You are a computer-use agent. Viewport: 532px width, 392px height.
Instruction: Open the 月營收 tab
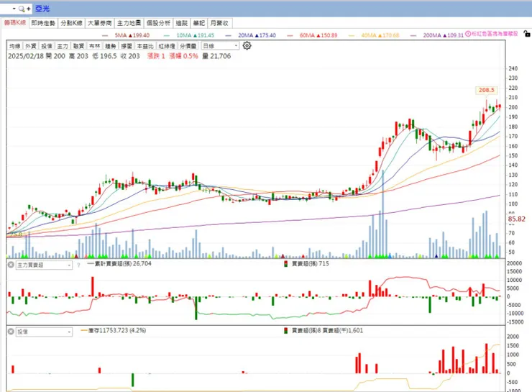[x=219, y=23]
